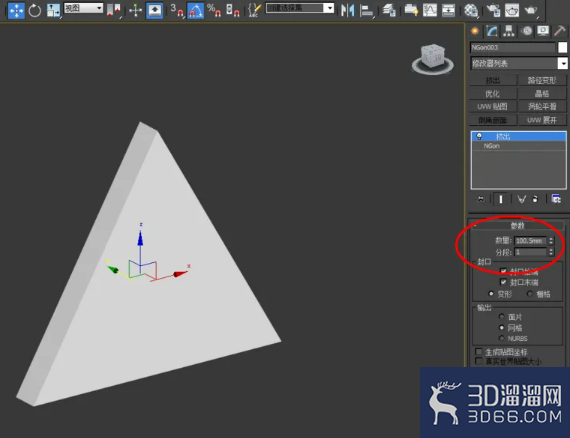Select the Move tool in the toolbar

(x=16, y=10)
